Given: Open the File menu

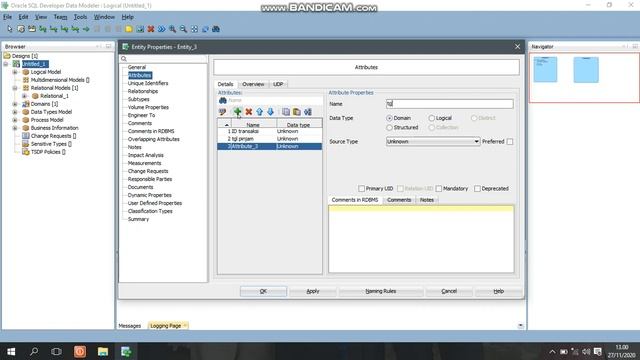Looking at the screenshot, I should (x=7, y=17).
